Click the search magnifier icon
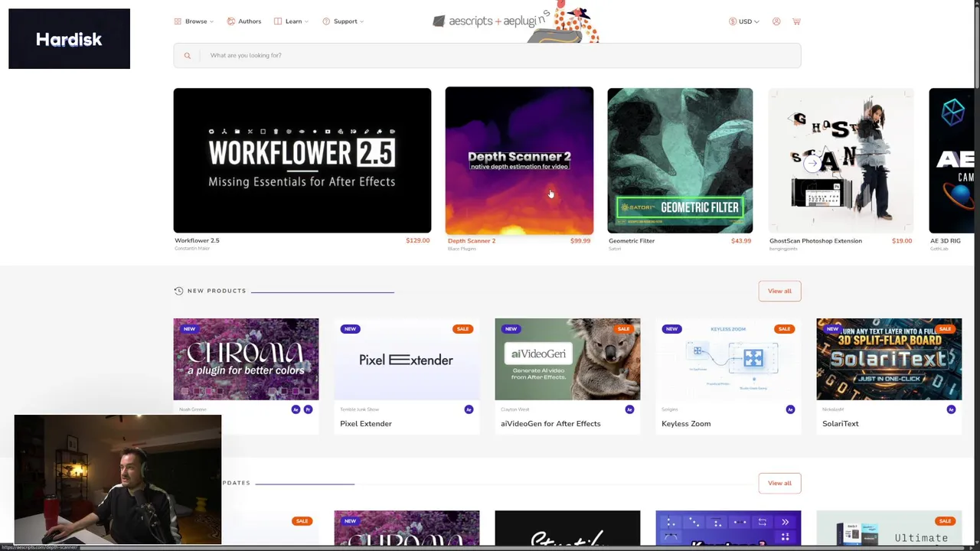This screenshot has height=551, width=980. pos(187,55)
